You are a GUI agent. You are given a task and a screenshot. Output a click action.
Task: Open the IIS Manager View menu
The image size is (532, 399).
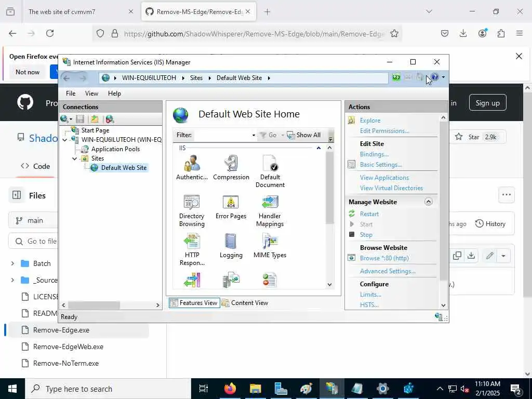tap(91, 94)
